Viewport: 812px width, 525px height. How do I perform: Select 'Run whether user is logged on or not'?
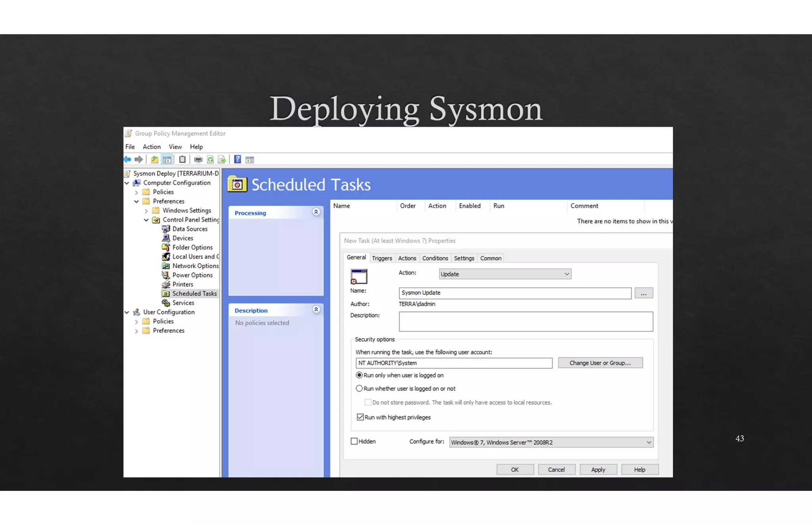click(359, 389)
